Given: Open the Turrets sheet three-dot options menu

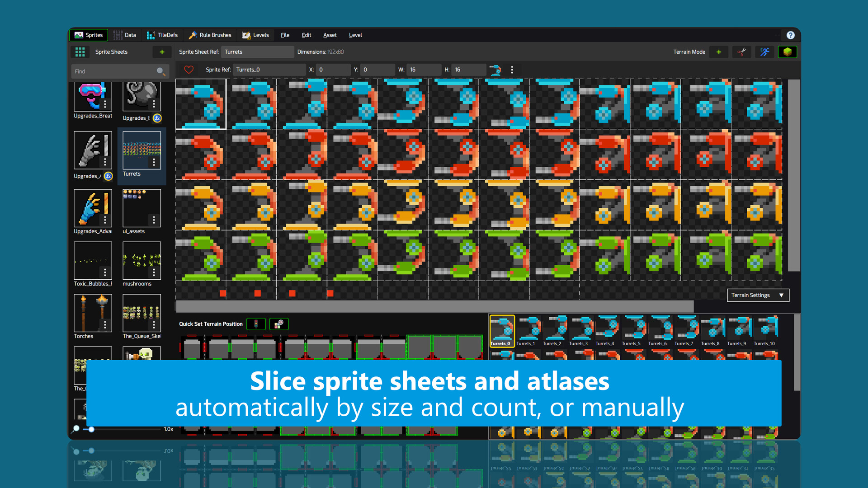Looking at the screenshot, I should [154, 162].
